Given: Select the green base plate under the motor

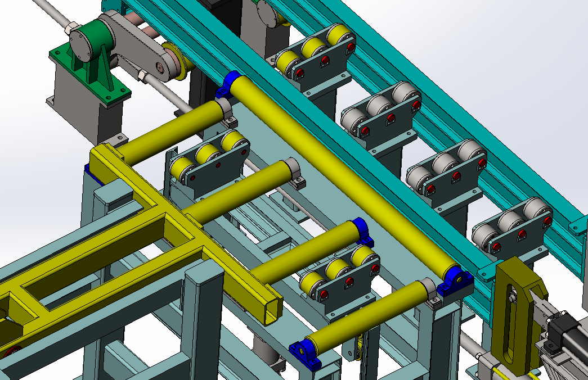Looking at the screenshot, I should pyautogui.click(x=90, y=76).
